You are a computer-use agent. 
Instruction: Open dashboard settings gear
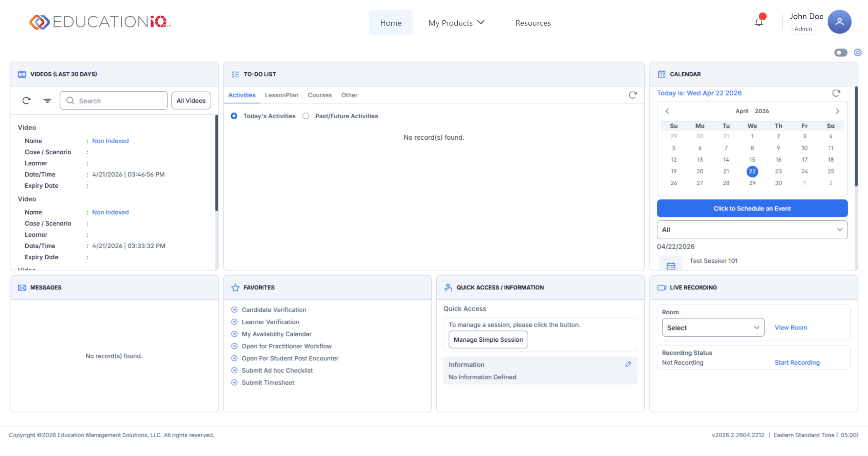(x=857, y=53)
